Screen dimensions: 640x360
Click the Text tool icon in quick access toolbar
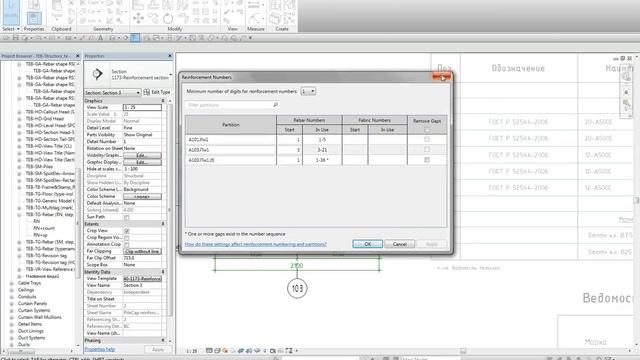click(100, 38)
